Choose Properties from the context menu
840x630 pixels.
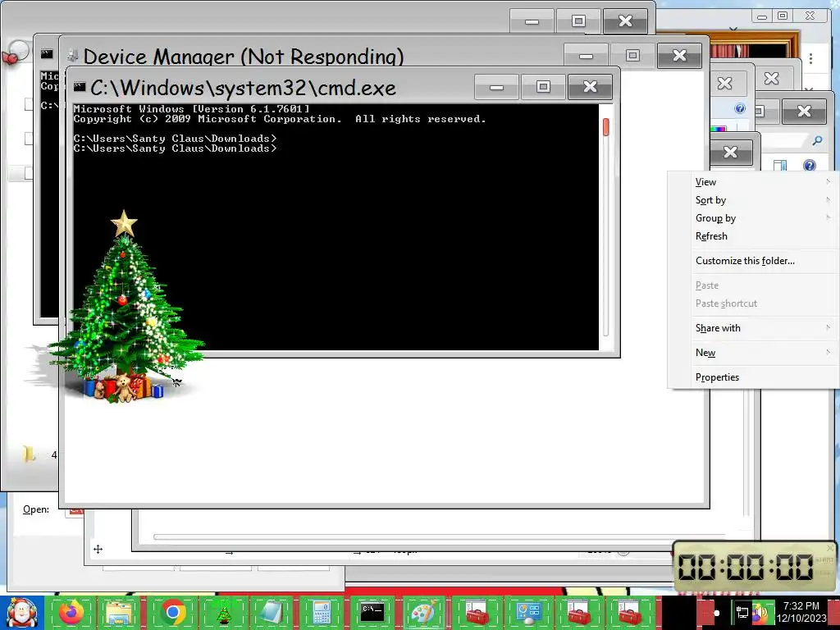755,377
